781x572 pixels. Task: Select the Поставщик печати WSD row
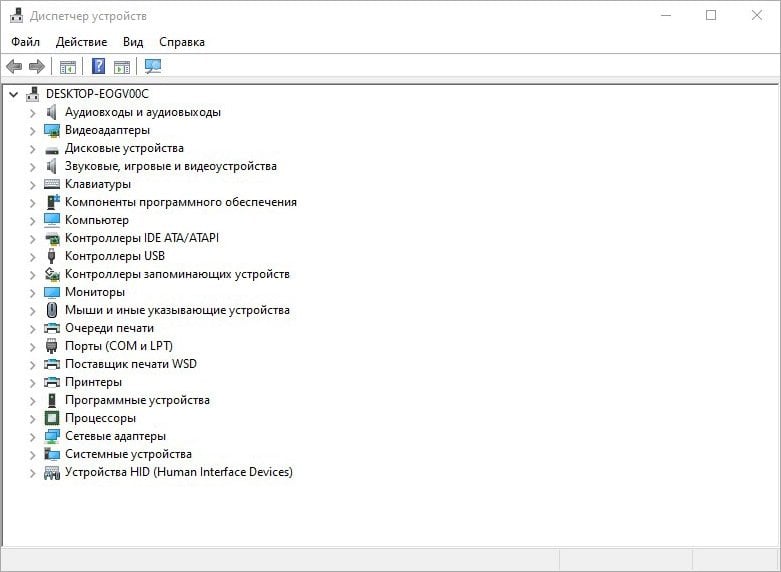click(130, 364)
